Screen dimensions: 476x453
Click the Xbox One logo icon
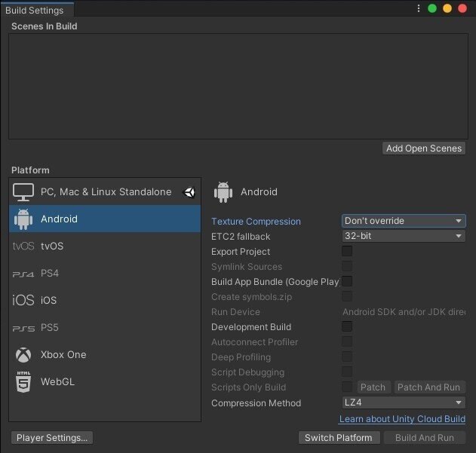pyautogui.click(x=23, y=355)
